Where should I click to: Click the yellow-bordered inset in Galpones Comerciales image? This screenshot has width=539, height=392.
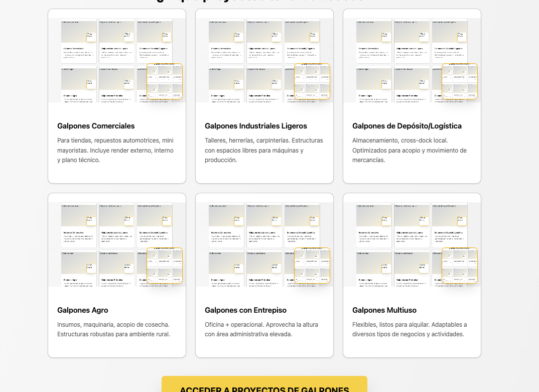(x=165, y=81)
